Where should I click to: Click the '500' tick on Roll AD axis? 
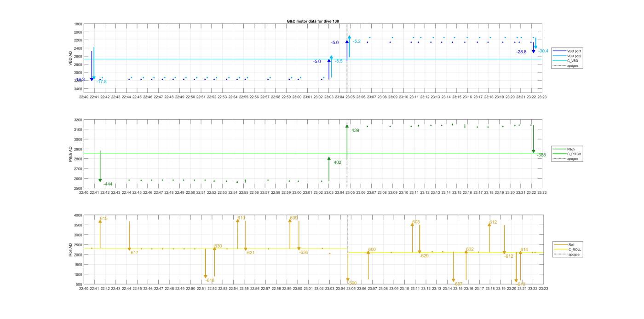(x=79, y=284)
